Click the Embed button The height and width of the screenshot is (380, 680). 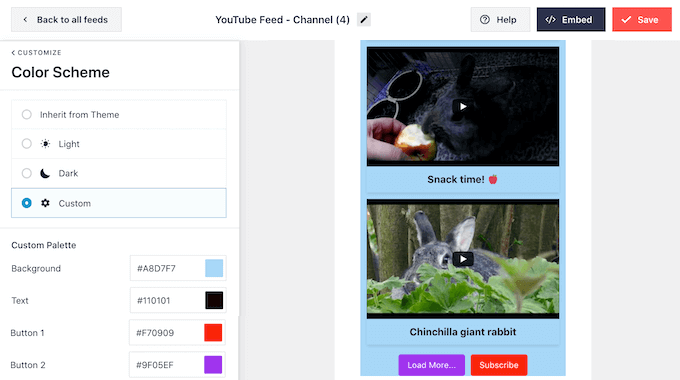(571, 20)
